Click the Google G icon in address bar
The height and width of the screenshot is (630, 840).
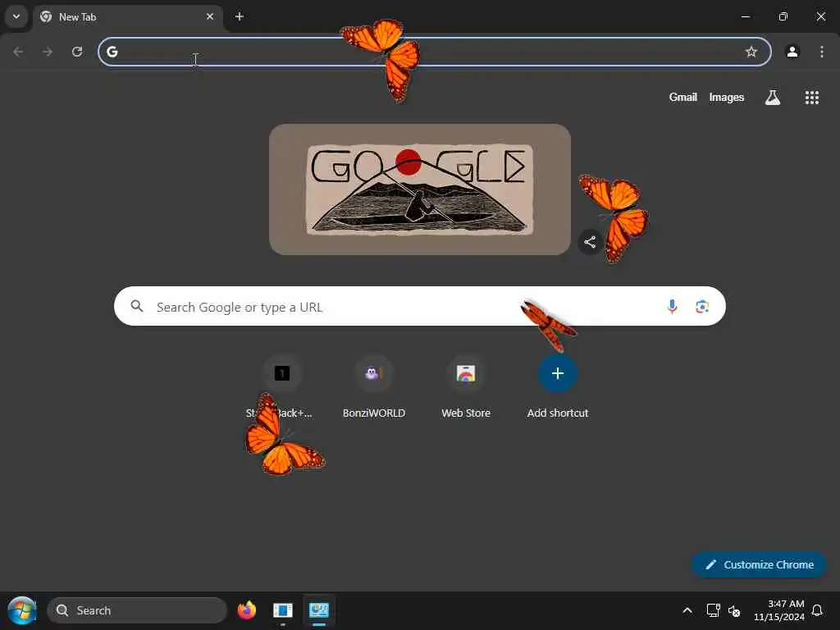tap(112, 52)
